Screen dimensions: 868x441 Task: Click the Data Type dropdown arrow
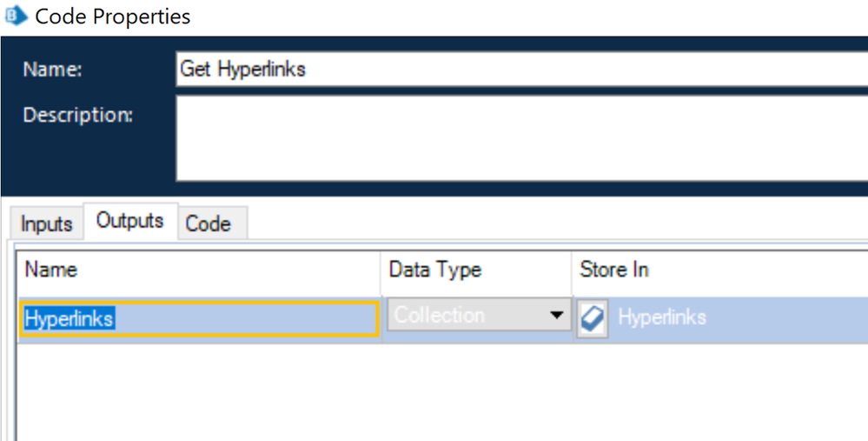(558, 316)
